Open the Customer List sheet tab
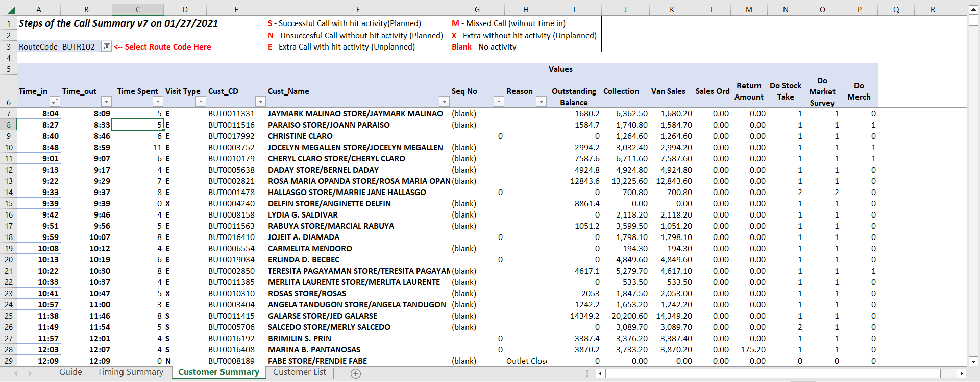980x382 pixels. [299, 372]
